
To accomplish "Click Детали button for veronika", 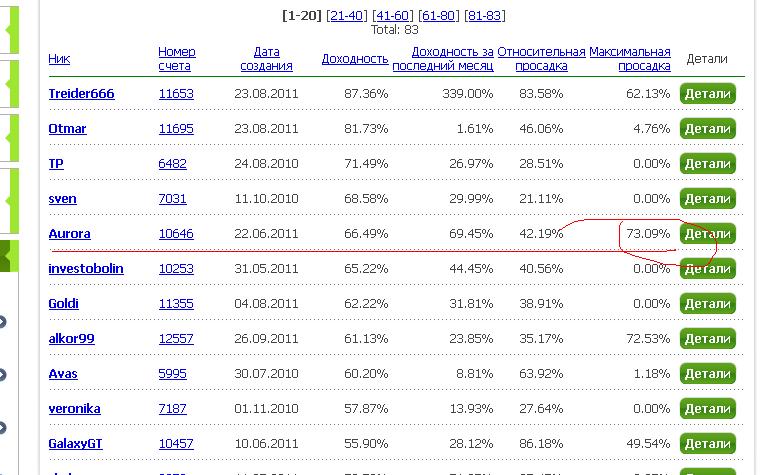I will [x=707, y=408].
